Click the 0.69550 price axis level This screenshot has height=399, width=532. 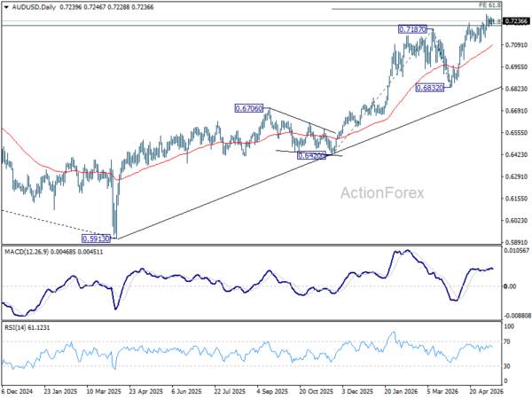(517, 66)
